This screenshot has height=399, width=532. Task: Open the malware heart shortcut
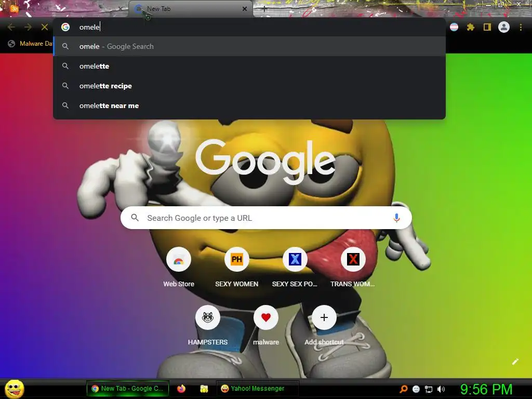[266, 326]
